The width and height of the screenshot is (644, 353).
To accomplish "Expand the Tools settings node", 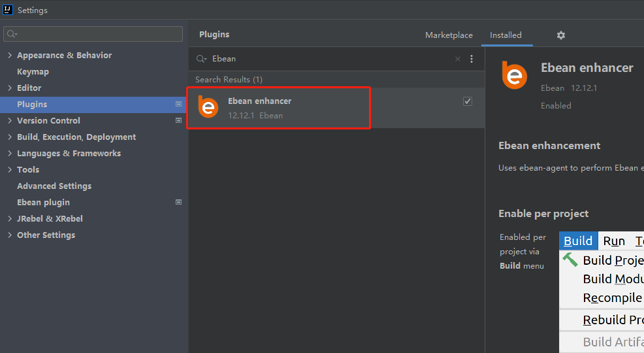I will pyautogui.click(x=10, y=170).
